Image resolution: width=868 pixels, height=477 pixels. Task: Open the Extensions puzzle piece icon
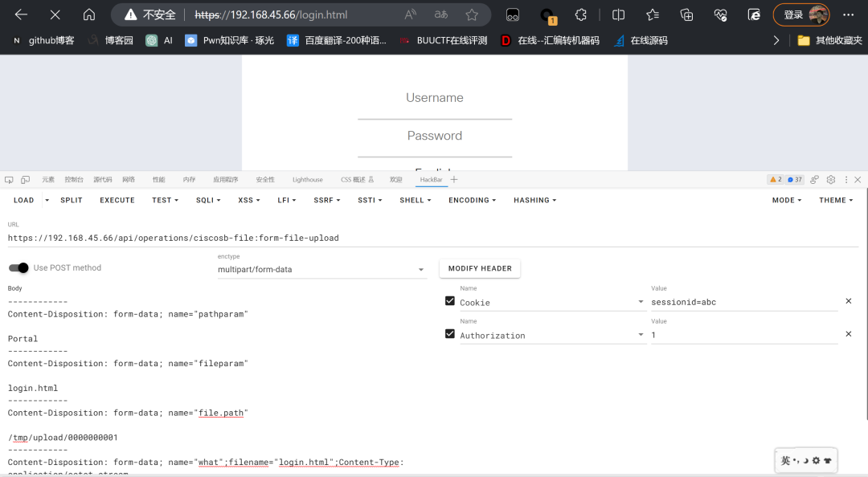pos(581,15)
